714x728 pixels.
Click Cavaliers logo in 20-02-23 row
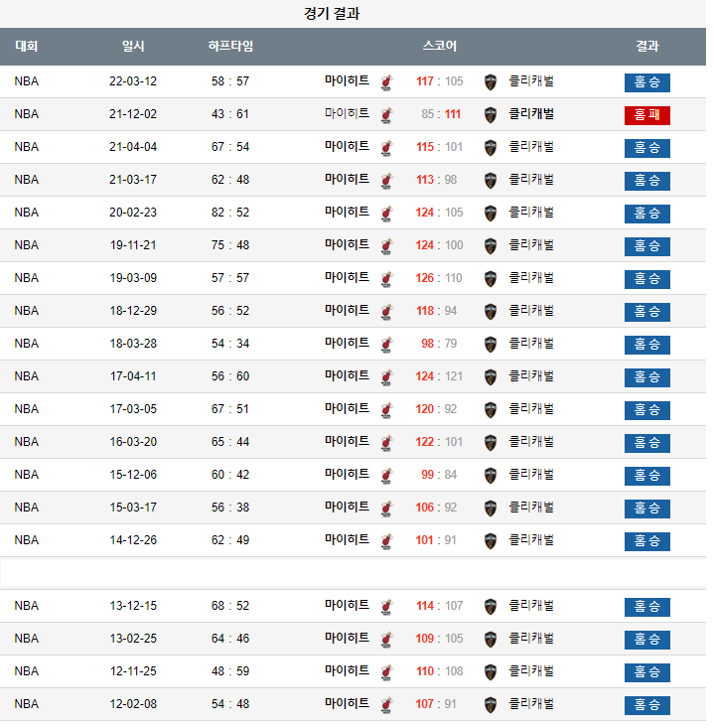click(x=490, y=214)
